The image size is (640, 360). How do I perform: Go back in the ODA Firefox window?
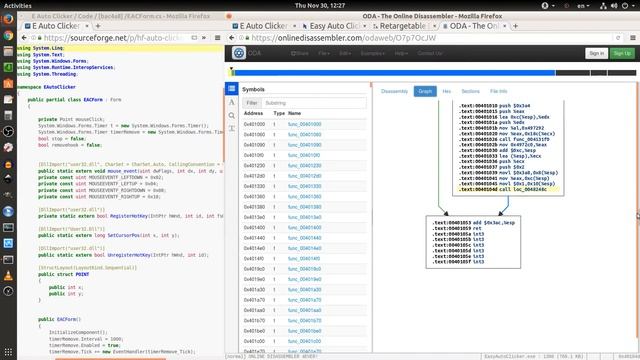click(x=231, y=38)
